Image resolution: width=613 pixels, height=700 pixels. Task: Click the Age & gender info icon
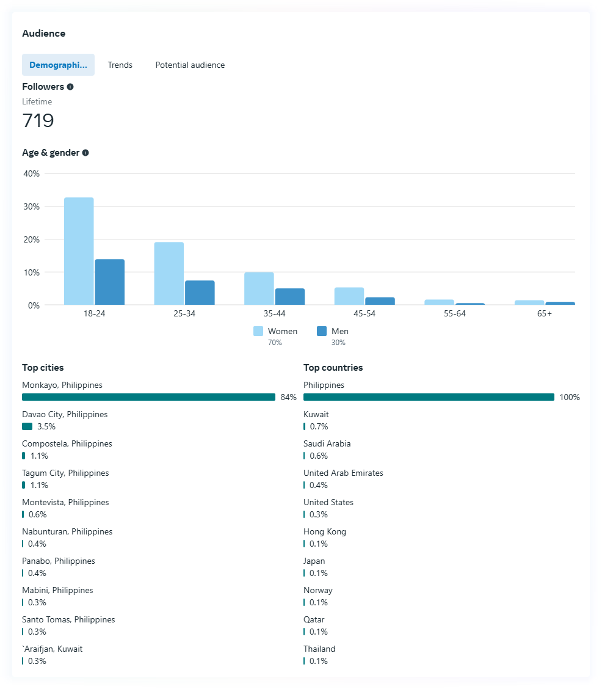[x=85, y=153]
